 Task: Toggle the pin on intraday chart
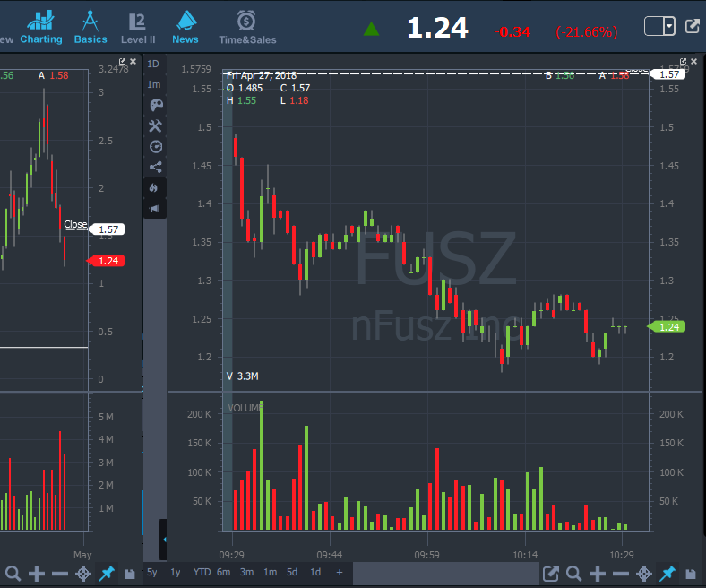coord(667,574)
